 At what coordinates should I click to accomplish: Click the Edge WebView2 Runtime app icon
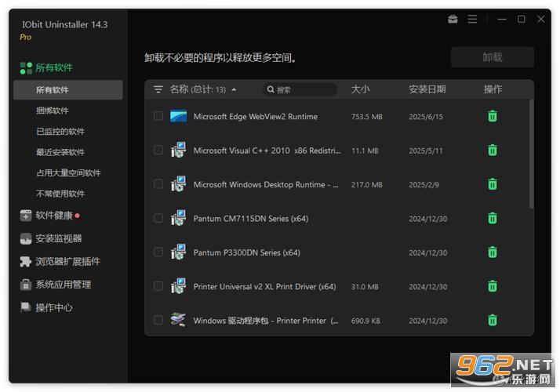[x=178, y=116]
